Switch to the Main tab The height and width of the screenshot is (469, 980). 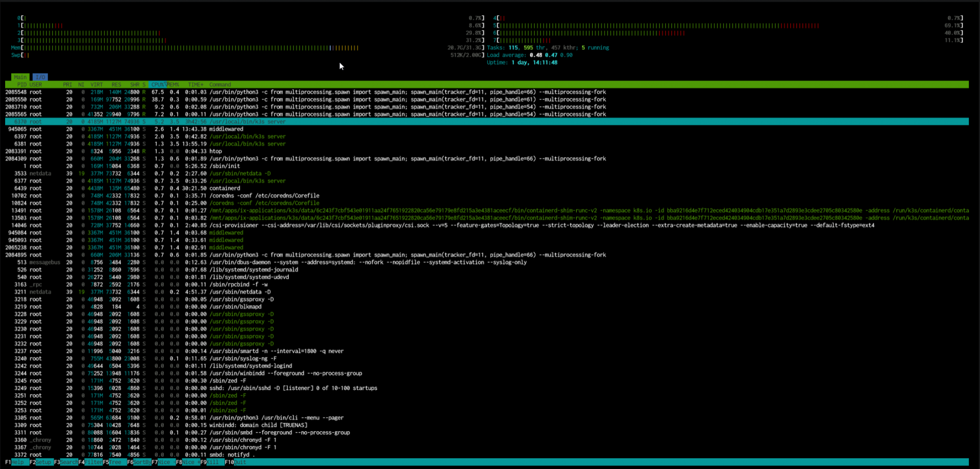[20, 77]
